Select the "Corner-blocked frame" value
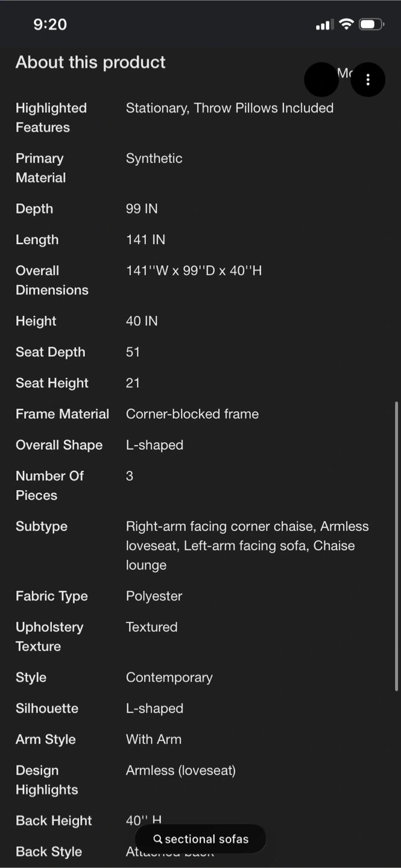The height and width of the screenshot is (868, 401). 192,414
